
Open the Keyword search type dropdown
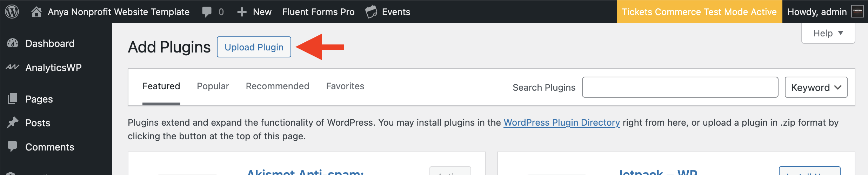point(816,87)
